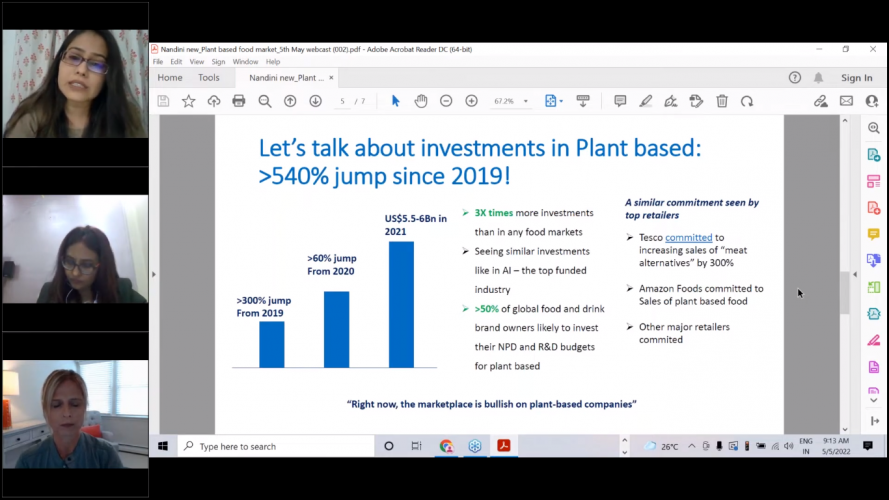This screenshot has height=500, width=889.
Task: Open the yellow Comment tool in right pane
Action: tap(874, 234)
